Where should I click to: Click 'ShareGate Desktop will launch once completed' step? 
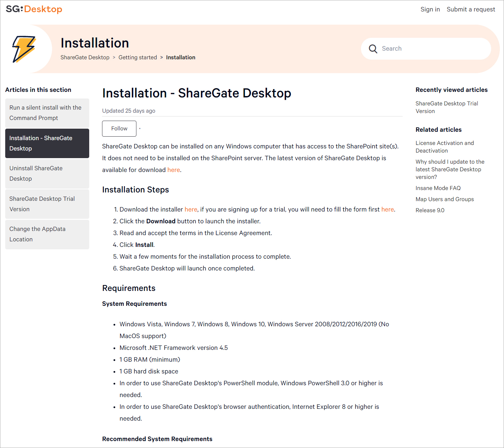(x=187, y=268)
